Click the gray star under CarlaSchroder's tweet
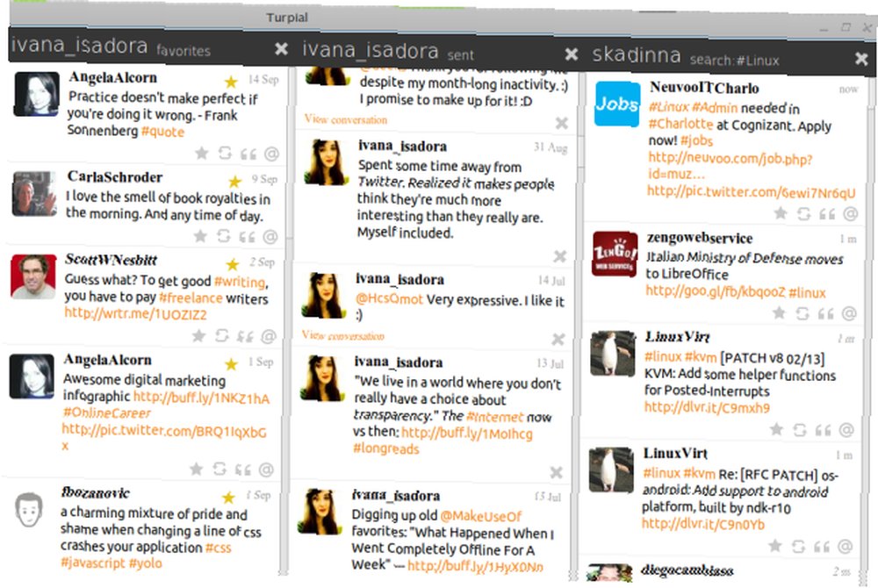 [x=200, y=235]
